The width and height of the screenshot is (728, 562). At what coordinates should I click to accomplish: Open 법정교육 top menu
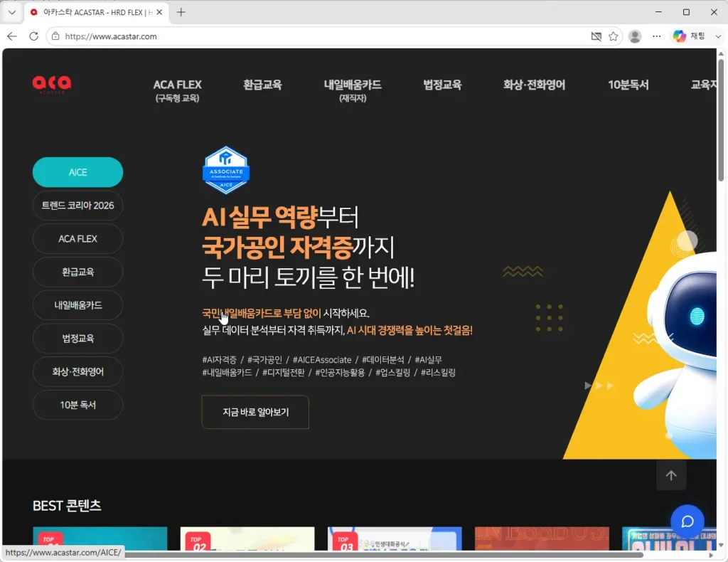click(x=442, y=85)
